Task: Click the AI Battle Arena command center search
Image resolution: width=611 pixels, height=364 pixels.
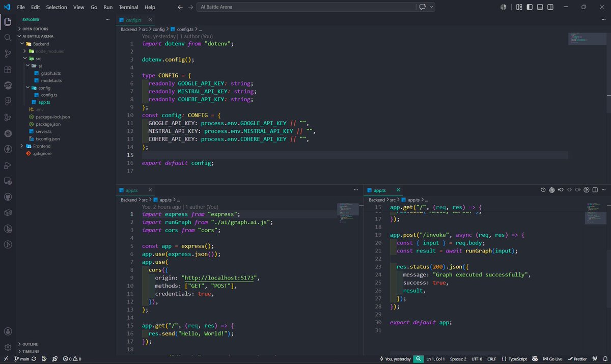Action: click(305, 7)
